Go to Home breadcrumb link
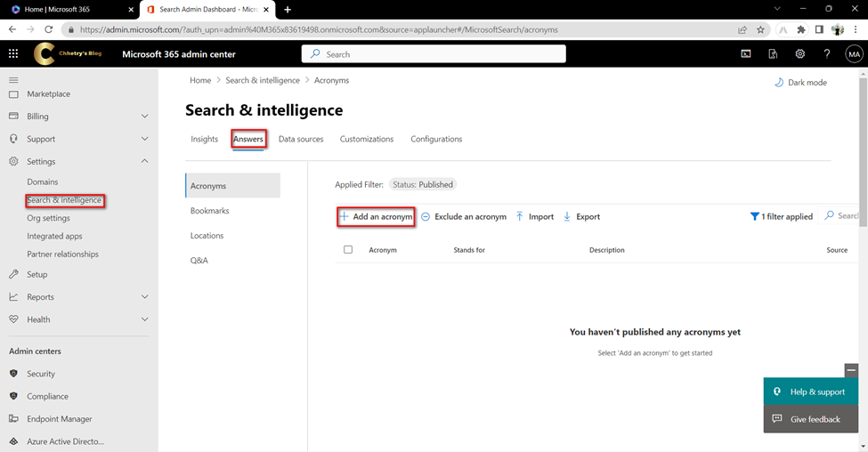Screen dimensions: 868x452 coord(200,80)
